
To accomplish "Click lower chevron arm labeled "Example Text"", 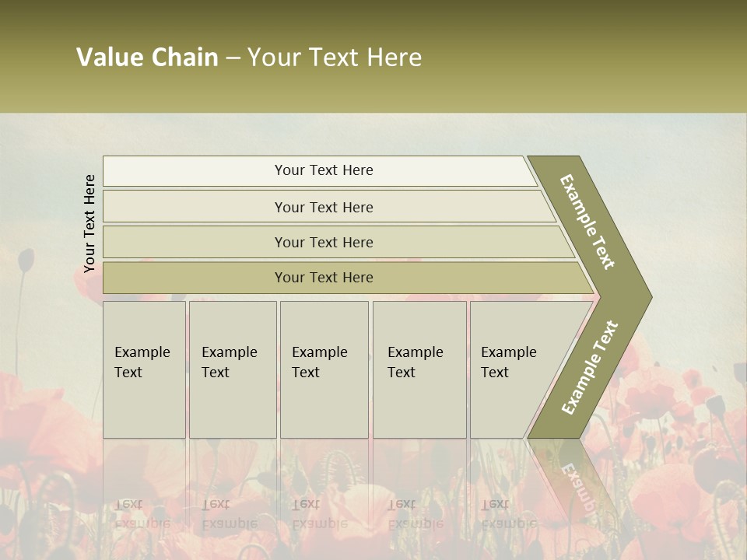I will (x=590, y=367).
